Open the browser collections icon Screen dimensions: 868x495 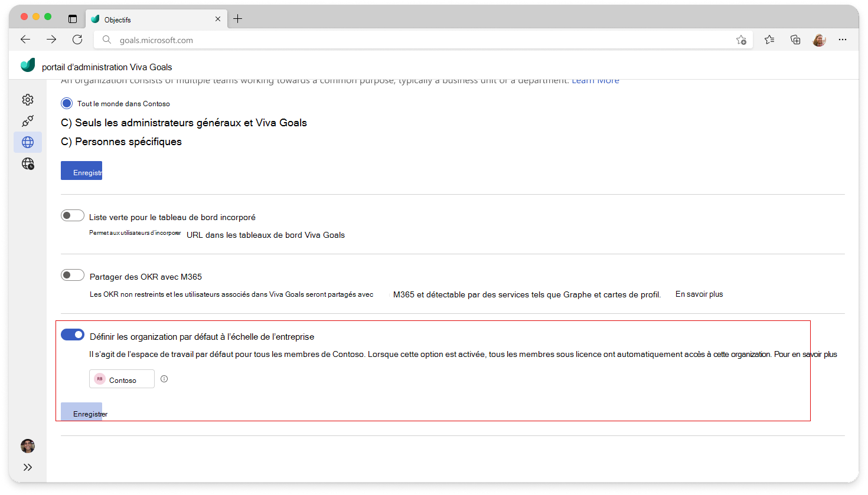pyautogui.click(x=795, y=40)
